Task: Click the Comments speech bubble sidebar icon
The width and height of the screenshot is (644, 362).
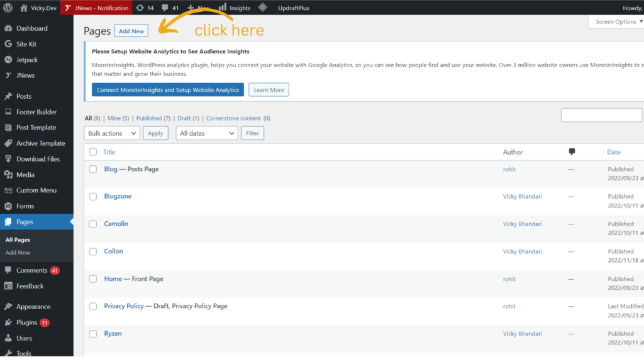Action: point(8,270)
